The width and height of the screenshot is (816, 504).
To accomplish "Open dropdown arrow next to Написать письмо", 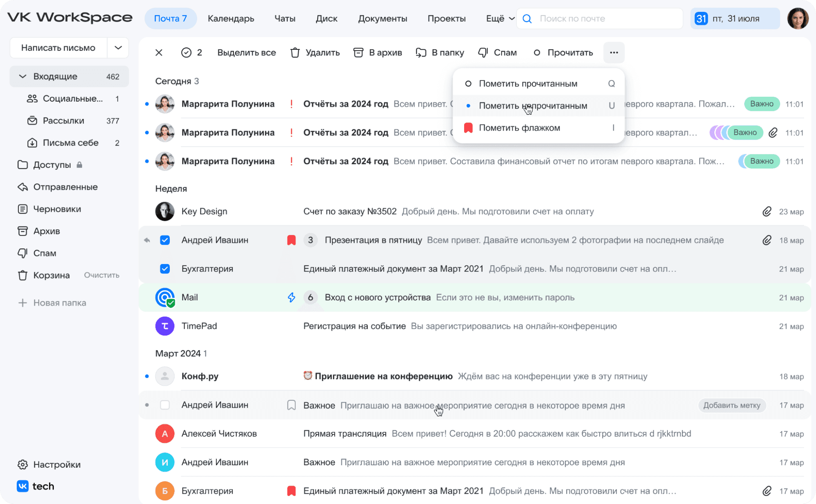I will [x=118, y=48].
